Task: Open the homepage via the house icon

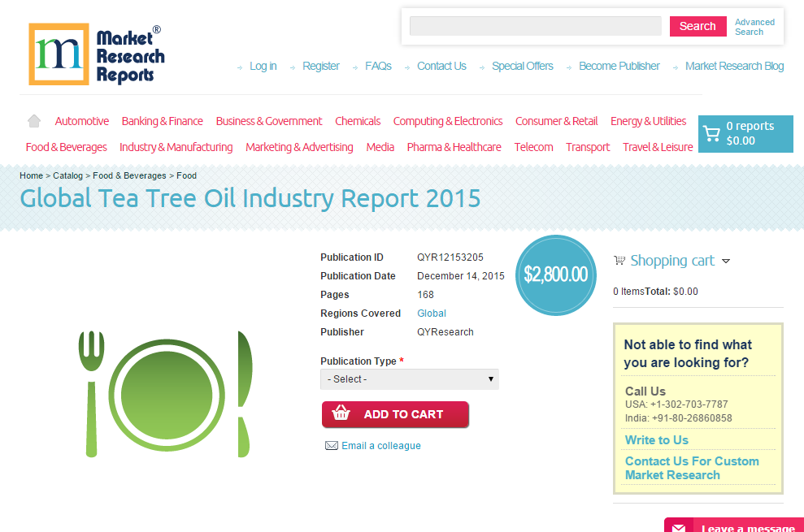Action: click(x=33, y=119)
